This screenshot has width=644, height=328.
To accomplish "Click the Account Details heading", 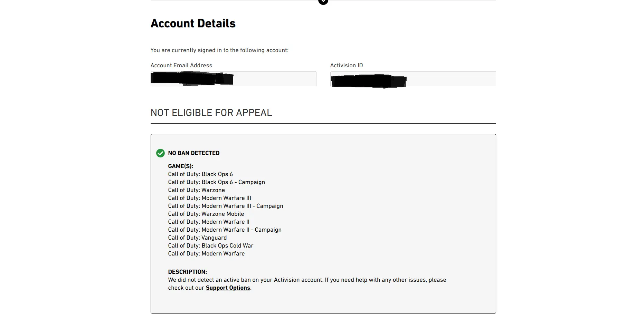I will point(193,23).
